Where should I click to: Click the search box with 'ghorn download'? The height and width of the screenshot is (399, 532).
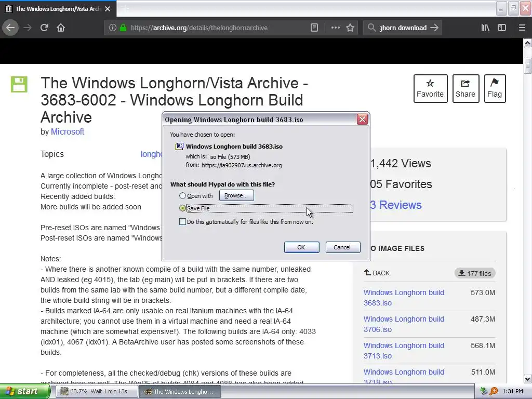pyautogui.click(x=403, y=28)
